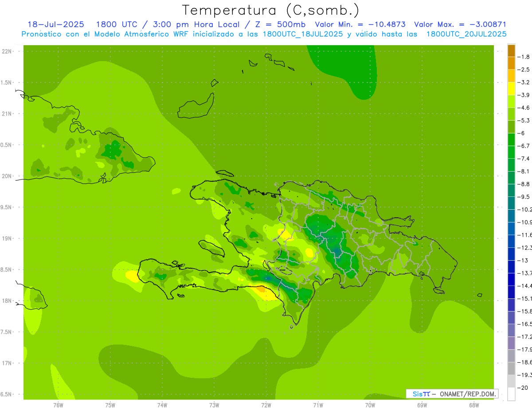Image resolution: width=532 pixels, height=411 pixels.
Task: Click the "20N" latitude label
Action: pyautogui.click(x=7, y=176)
